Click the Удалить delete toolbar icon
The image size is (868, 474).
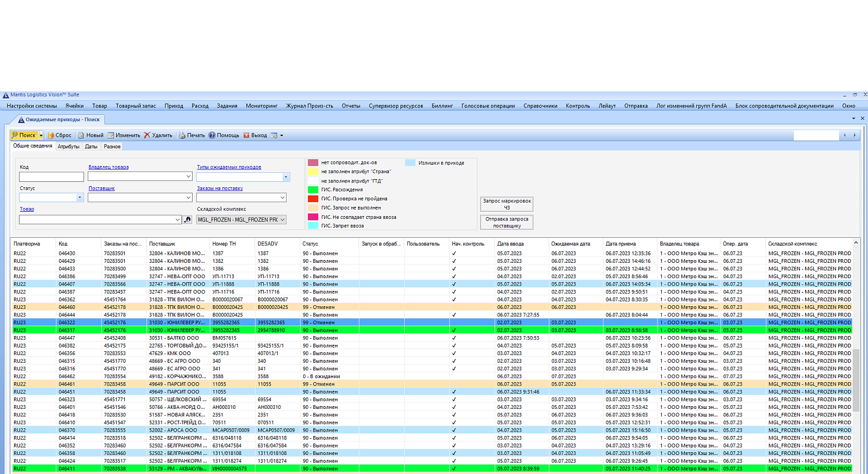(147, 135)
